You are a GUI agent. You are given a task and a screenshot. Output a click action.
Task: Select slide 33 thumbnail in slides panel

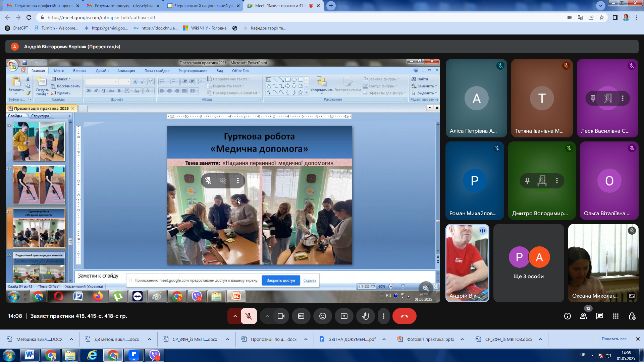[39, 185]
